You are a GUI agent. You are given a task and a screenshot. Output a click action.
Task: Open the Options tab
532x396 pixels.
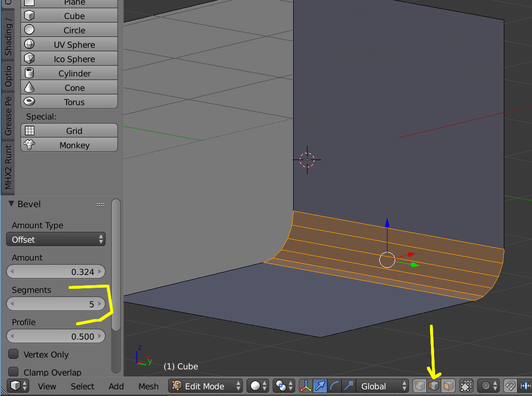[8, 76]
